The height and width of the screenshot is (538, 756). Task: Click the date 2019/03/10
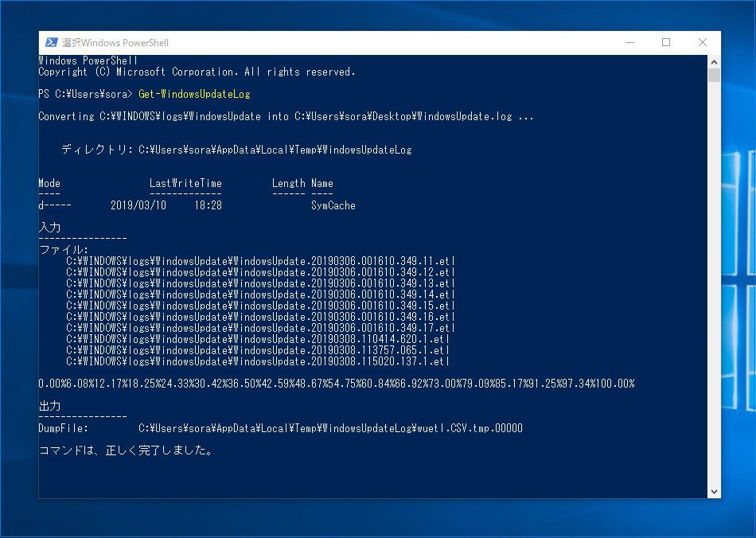coord(138,205)
